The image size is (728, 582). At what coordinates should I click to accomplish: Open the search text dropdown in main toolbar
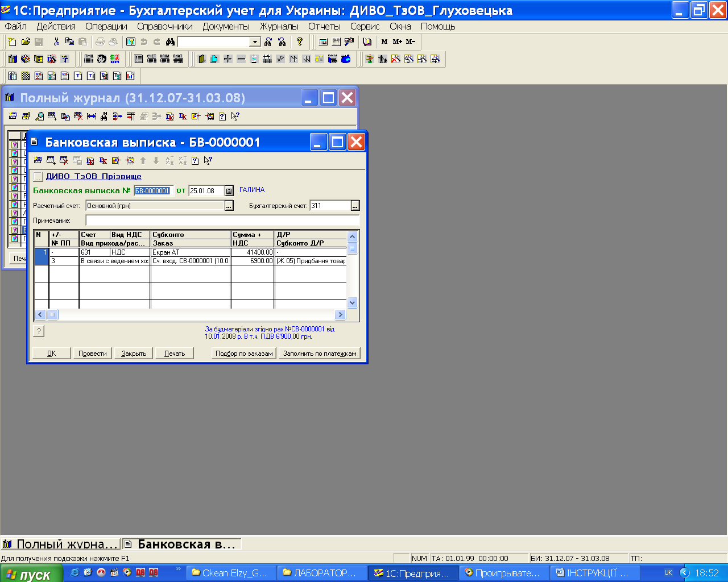[255, 41]
